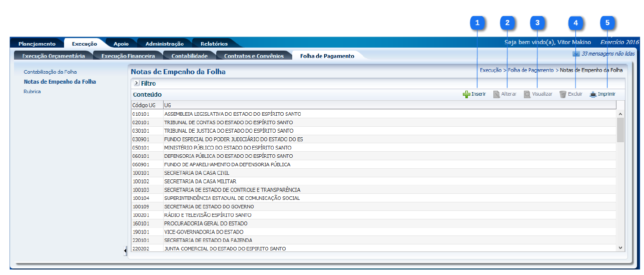Sort by the Código UG column header
The height and width of the screenshot is (275, 644).
click(144, 105)
